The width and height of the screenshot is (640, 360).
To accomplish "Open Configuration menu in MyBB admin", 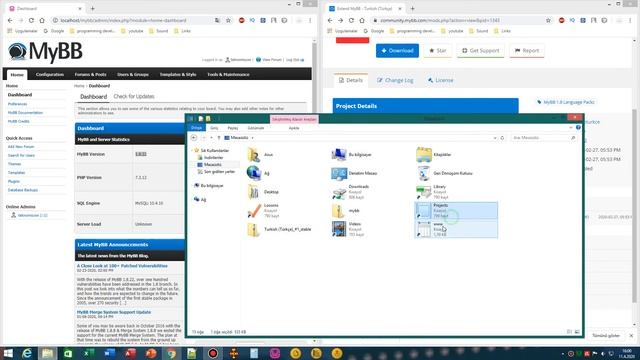I will pos(50,74).
